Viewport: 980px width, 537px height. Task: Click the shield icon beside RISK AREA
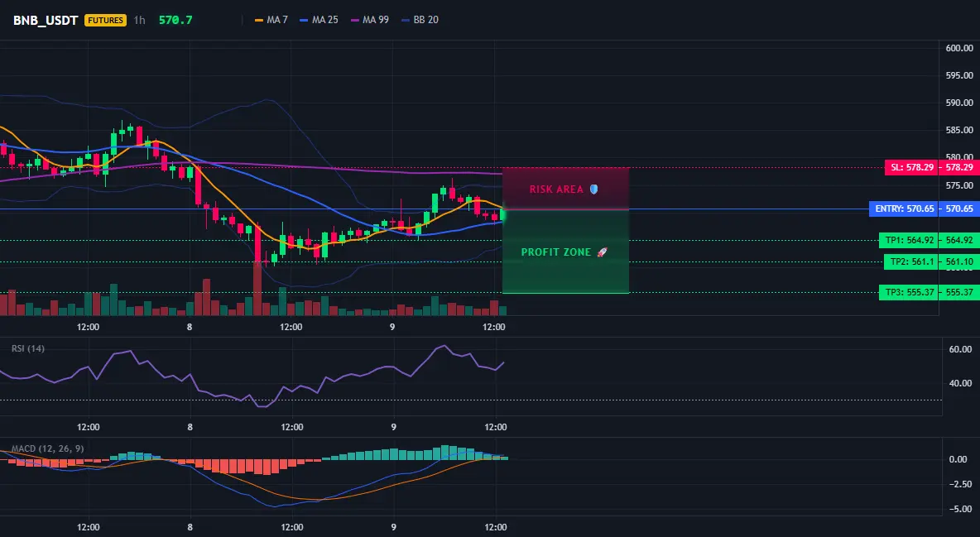point(593,189)
